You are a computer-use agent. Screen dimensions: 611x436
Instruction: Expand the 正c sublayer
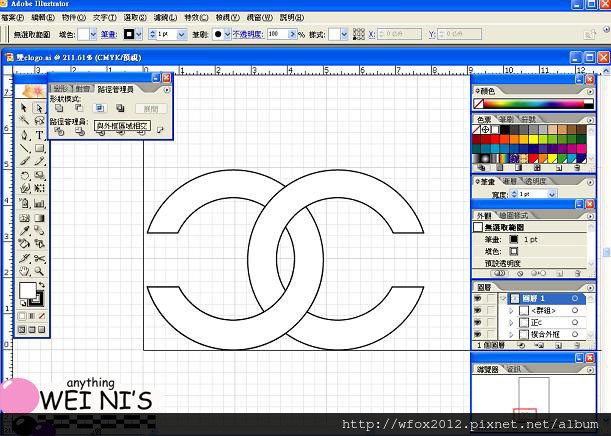[x=512, y=323]
